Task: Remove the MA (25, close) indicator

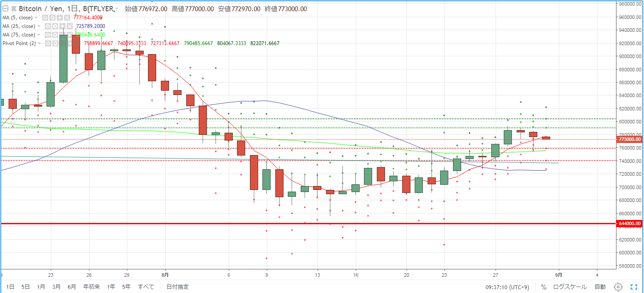Action: [x=70, y=26]
